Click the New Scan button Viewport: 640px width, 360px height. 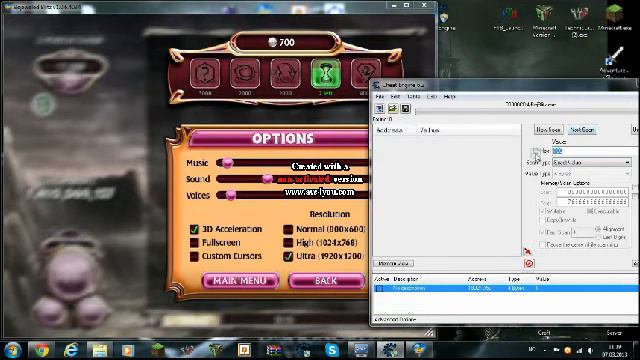(x=548, y=130)
